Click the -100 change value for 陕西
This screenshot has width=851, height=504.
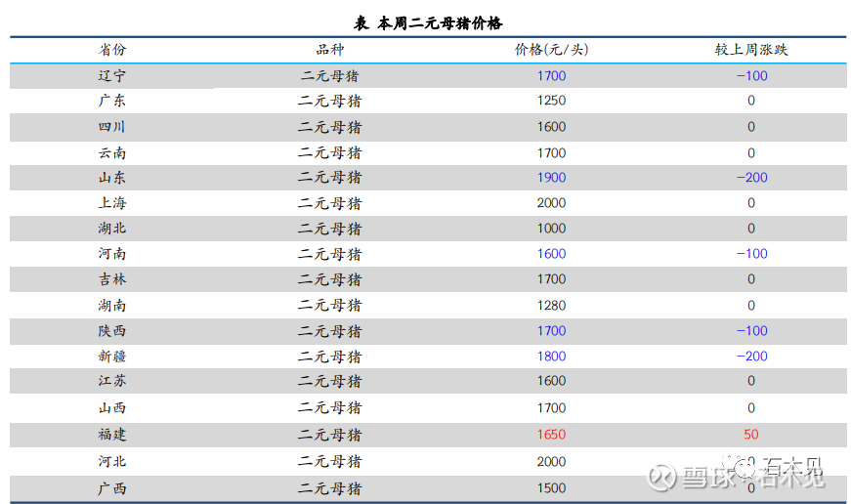tap(751, 331)
